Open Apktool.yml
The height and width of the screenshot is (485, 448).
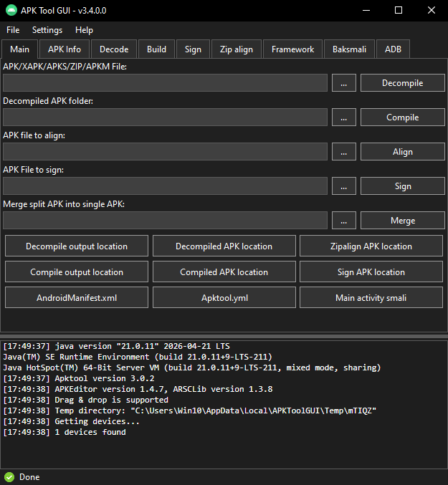pos(224,297)
